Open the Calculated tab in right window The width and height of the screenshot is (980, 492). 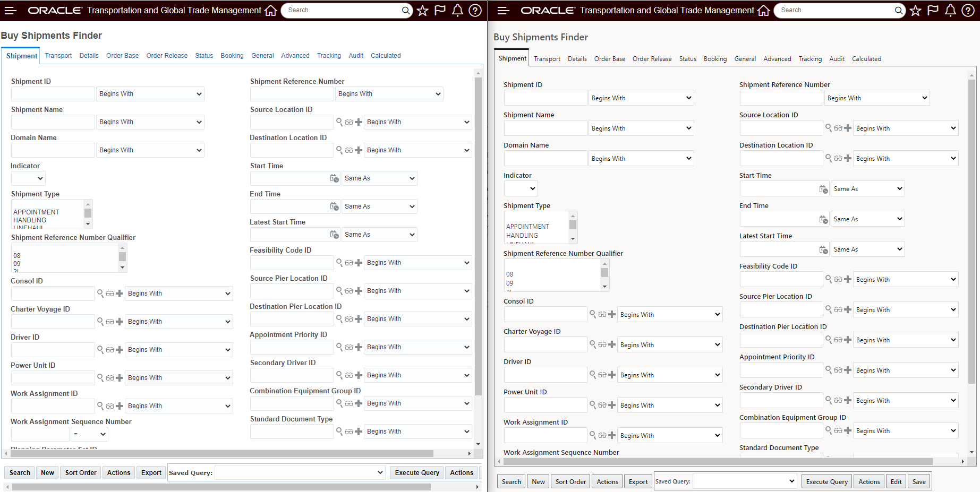click(866, 59)
